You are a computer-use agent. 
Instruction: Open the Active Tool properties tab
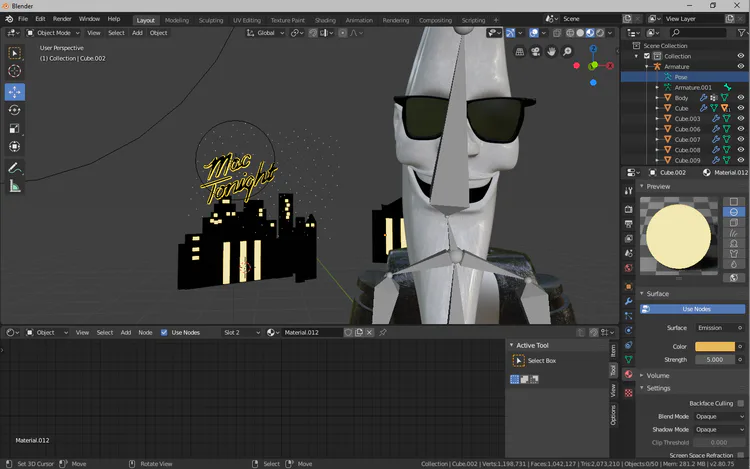click(x=629, y=191)
